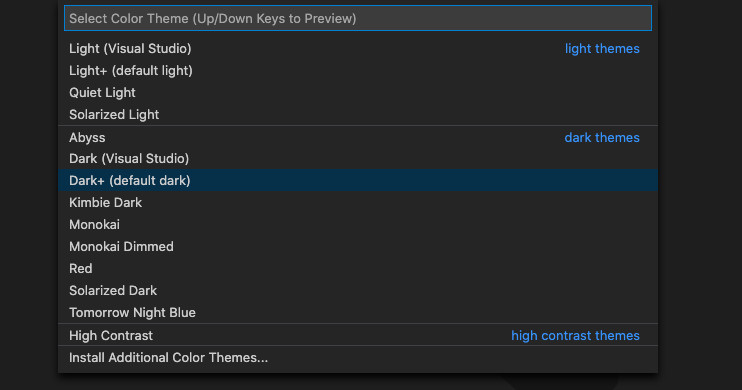Select the Monokai theme
The width and height of the screenshot is (742, 390).
pyautogui.click(x=358, y=224)
